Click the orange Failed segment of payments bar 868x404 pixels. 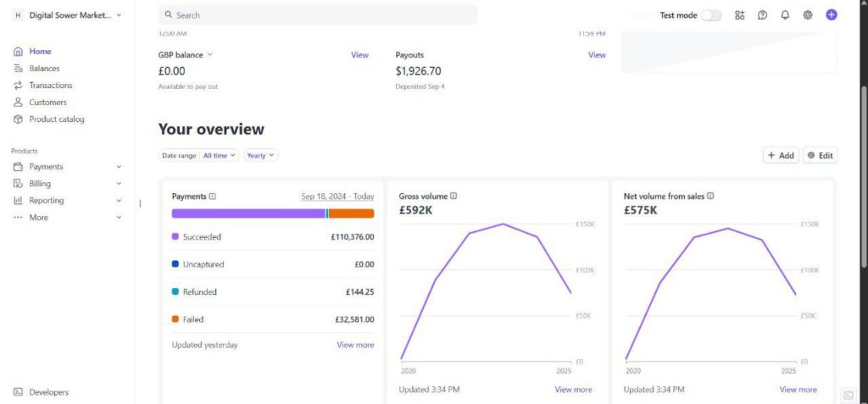(351, 213)
